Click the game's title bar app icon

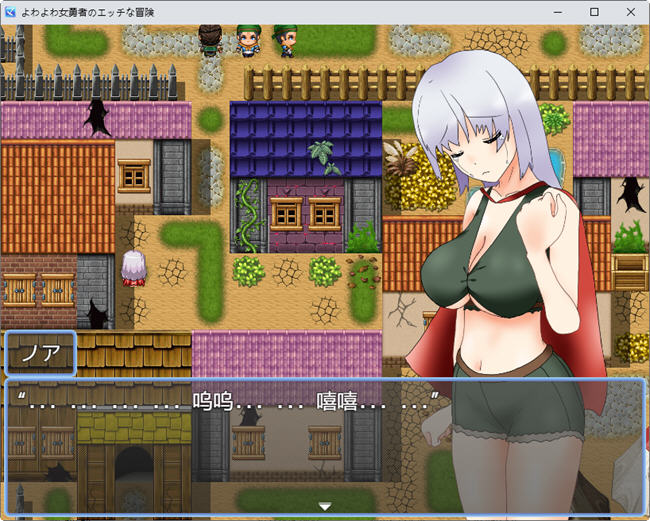coord(11,11)
